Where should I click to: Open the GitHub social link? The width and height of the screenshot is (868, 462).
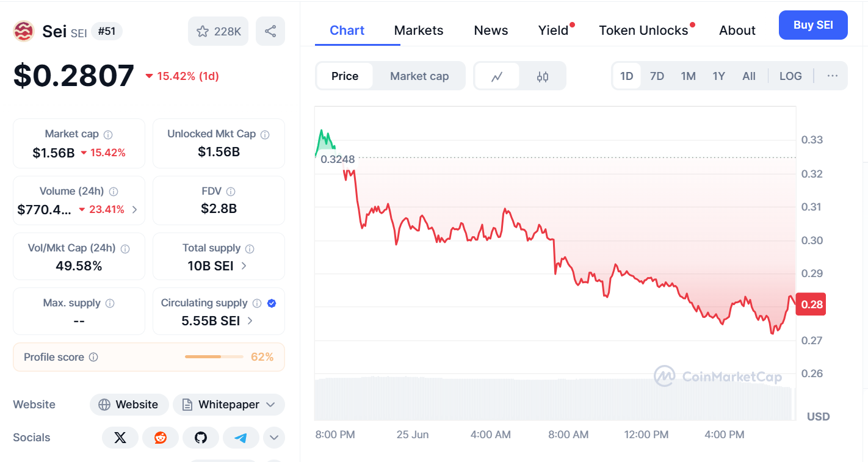(201, 438)
